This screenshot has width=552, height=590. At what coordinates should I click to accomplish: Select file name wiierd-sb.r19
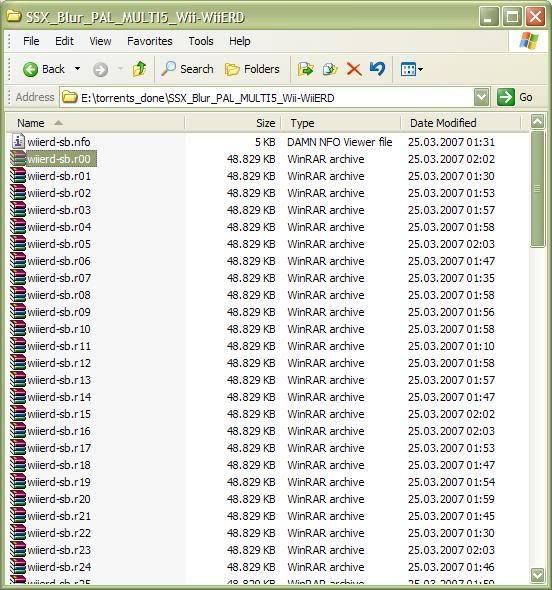click(59, 482)
